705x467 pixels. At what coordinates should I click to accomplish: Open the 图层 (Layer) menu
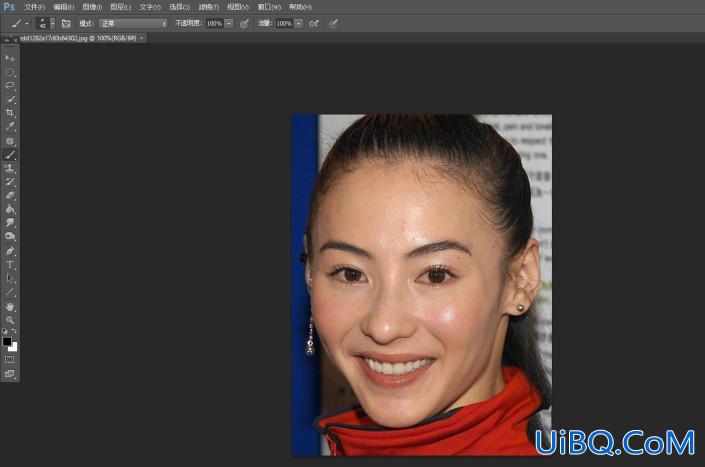coord(121,7)
